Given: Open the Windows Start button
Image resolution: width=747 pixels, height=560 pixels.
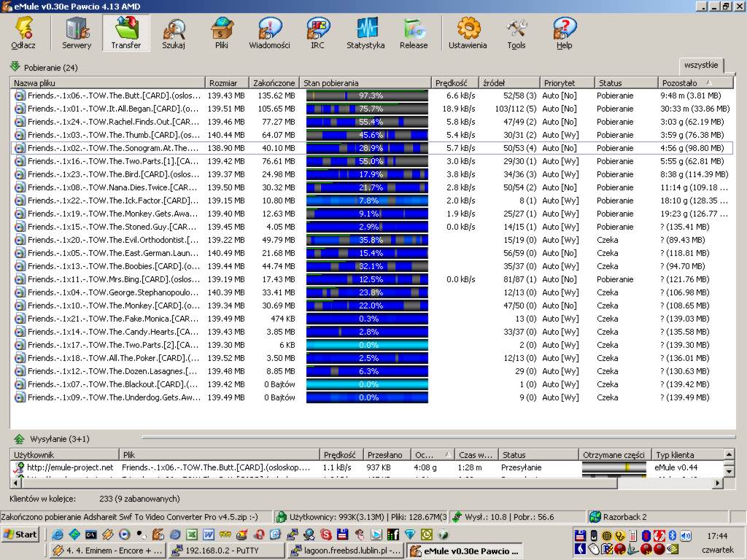Looking at the screenshot, I should 20,534.
